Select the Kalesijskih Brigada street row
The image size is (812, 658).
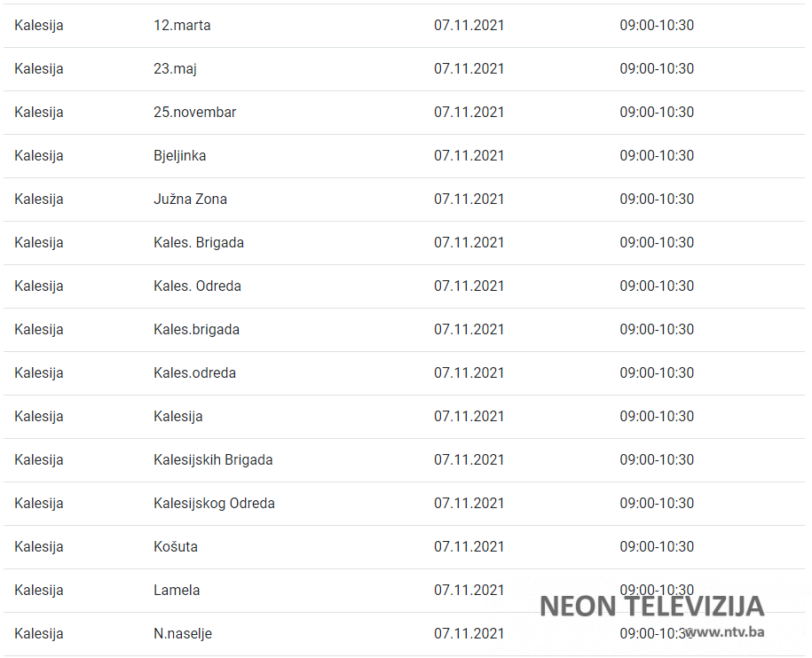click(213, 460)
